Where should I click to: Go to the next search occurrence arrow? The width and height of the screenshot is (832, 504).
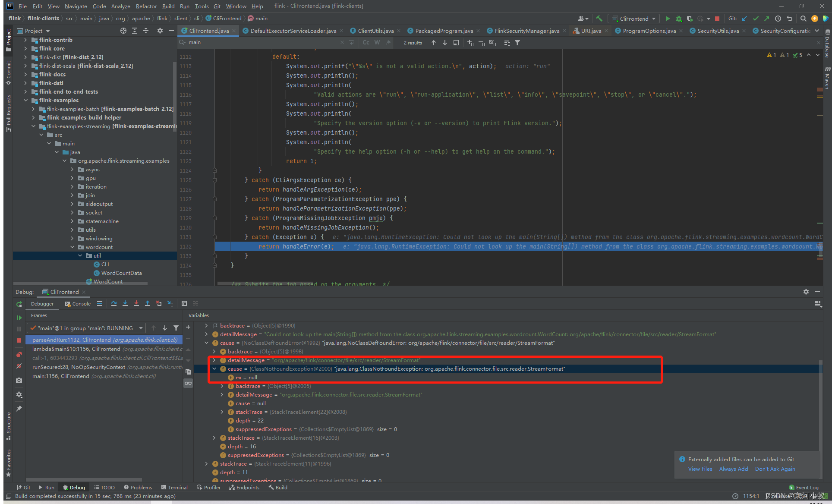point(445,43)
